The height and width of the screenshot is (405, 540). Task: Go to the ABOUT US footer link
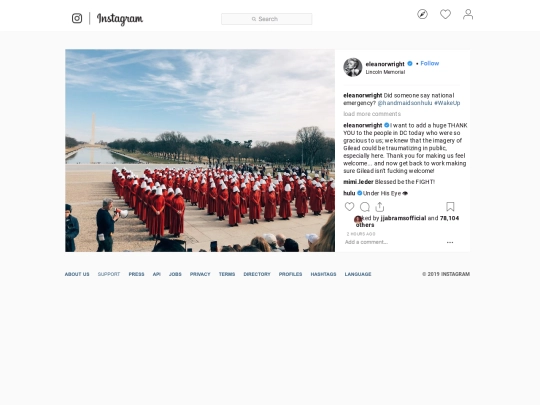point(77,274)
